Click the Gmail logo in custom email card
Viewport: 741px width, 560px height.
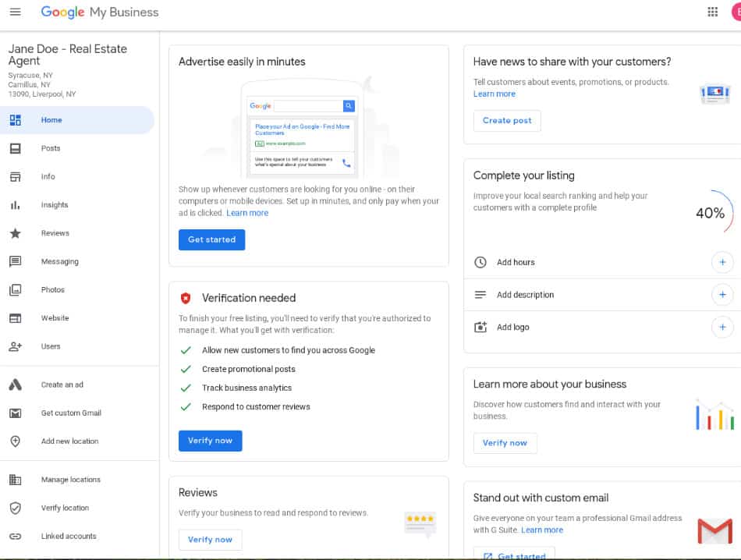[x=714, y=530]
